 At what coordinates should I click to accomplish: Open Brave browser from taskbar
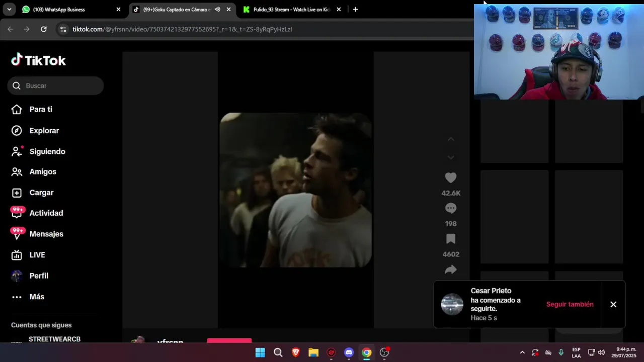coord(295,352)
